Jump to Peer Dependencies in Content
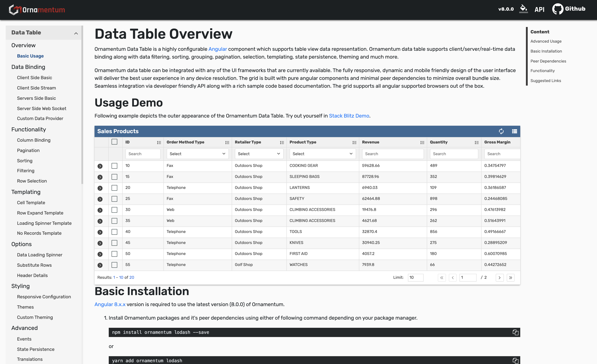Screen dimensions: 597x364 click(548, 61)
